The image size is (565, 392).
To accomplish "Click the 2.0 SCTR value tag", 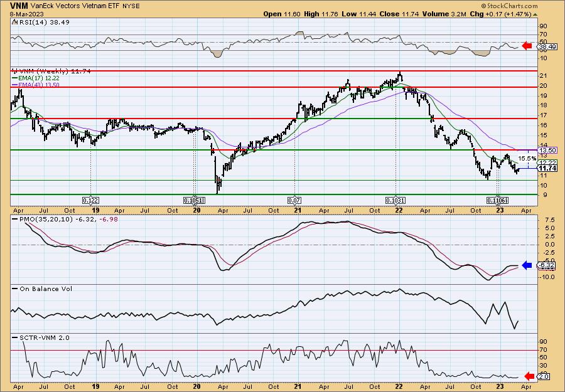I will point(544,376).
